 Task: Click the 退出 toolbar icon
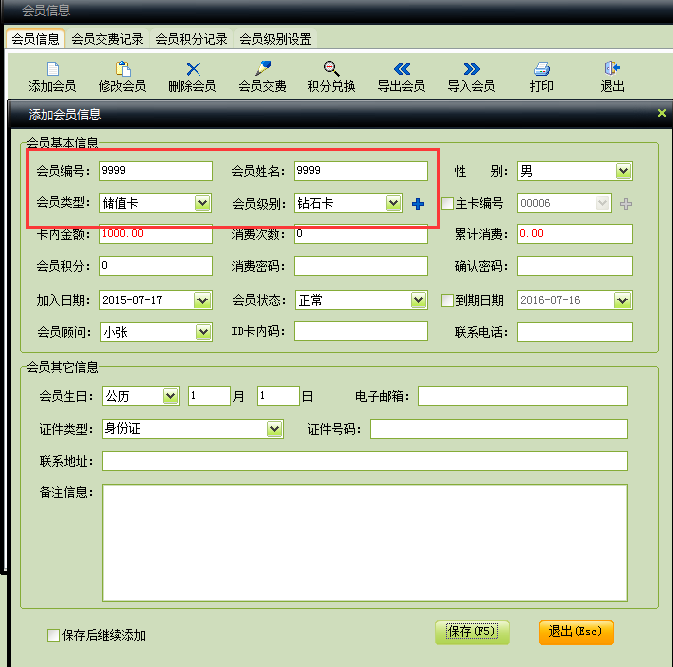(x=612, y=69)
